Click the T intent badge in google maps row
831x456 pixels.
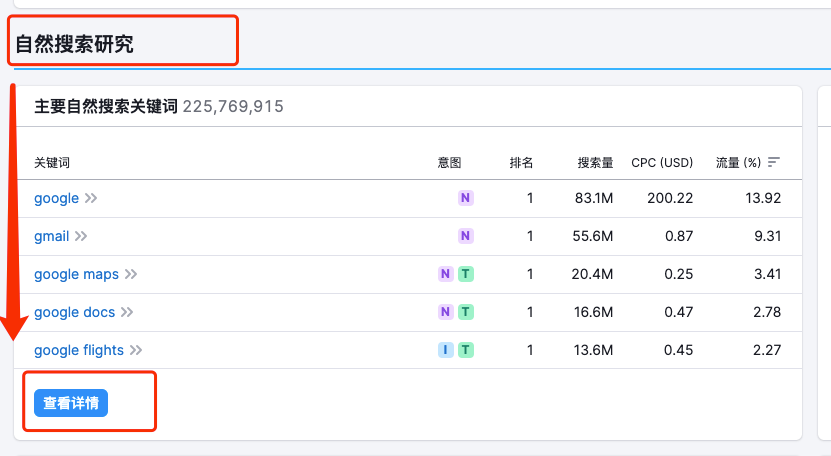point(465,274)
